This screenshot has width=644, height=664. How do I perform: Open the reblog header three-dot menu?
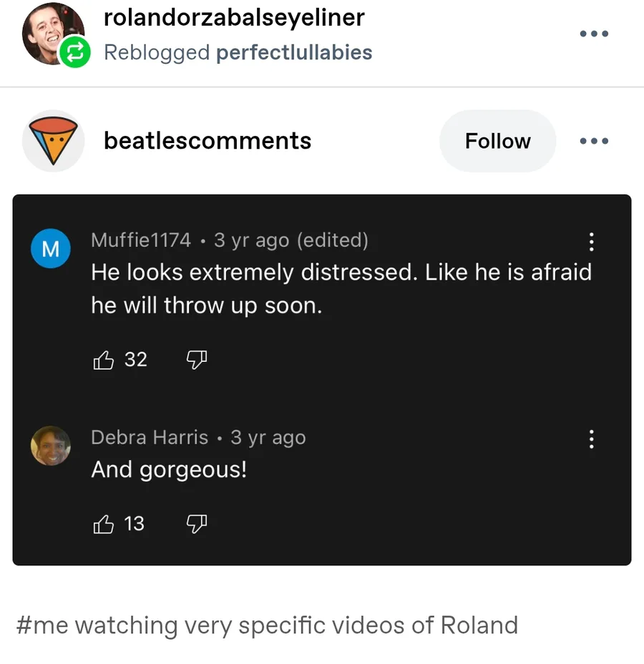594,34
